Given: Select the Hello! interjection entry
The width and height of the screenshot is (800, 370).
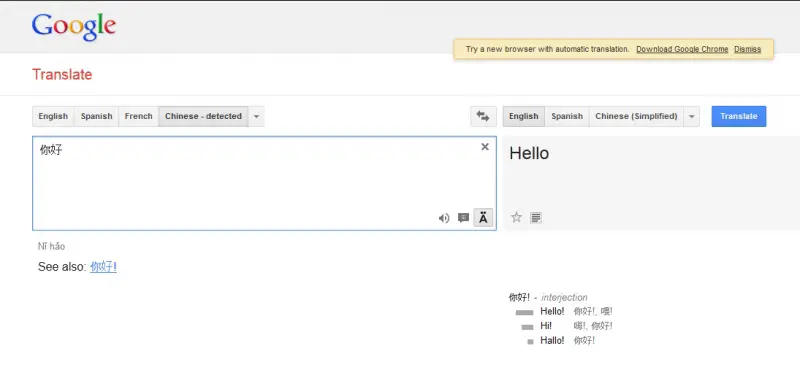Looking at the screenshot, I should [552, 311].
